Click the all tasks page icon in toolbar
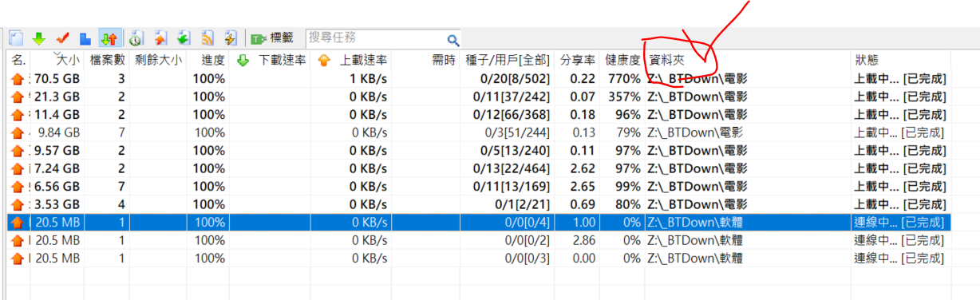The image size is (980, 300). (15, 37)
